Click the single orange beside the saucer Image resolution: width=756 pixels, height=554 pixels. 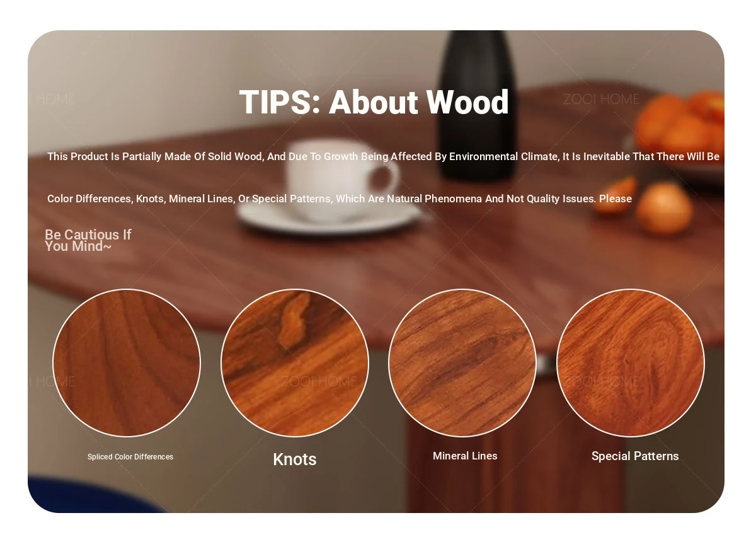(664, 208)
